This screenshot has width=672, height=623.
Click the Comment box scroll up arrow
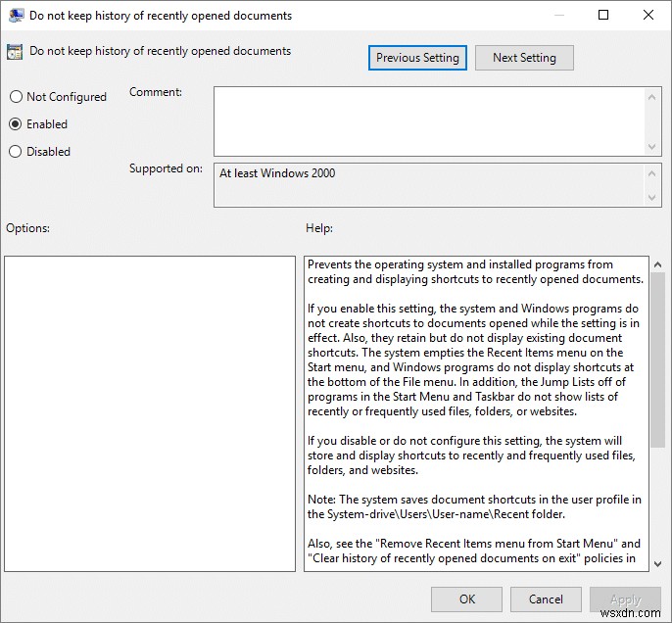(651, 97)
